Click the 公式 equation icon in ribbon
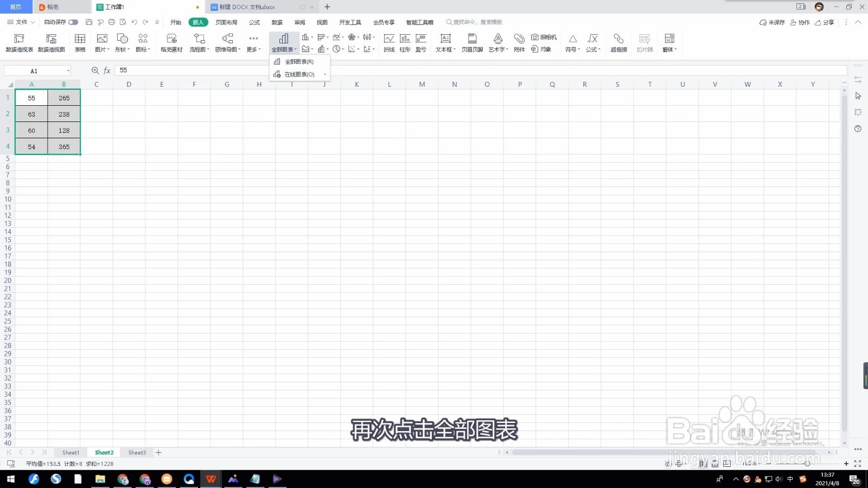Screen dimensions: 868x488 click(x=593, y=38)
